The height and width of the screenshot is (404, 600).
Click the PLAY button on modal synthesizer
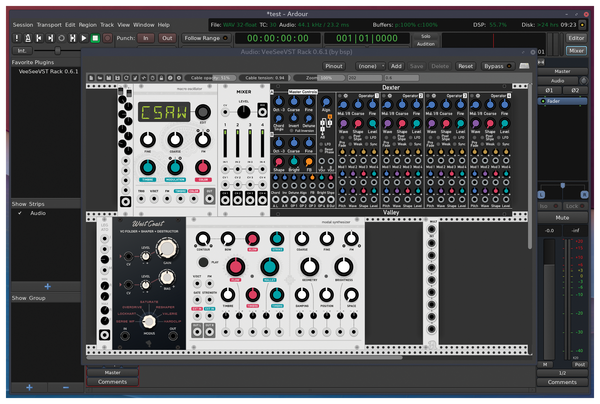point(203,262)
